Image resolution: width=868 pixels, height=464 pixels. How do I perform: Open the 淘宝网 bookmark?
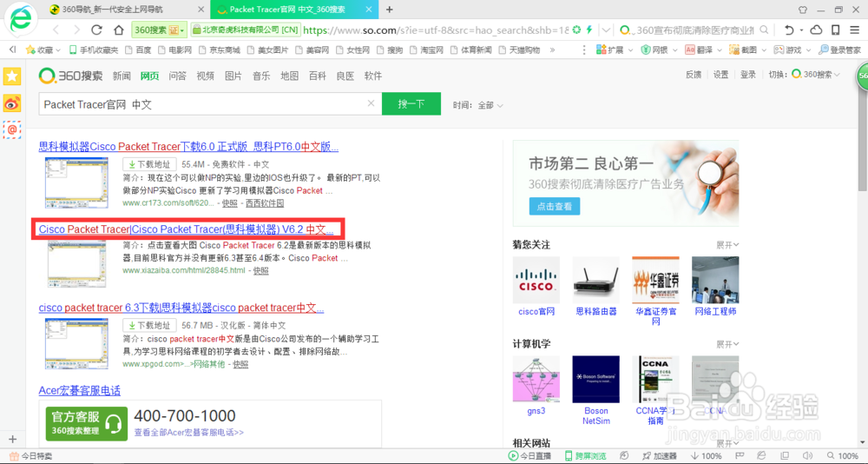(427, 50)
